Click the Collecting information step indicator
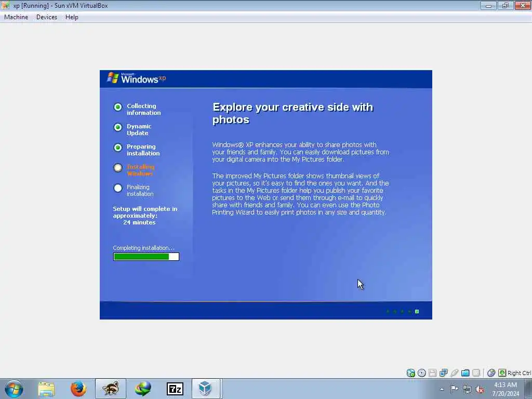Image resolution: width=532 pixels, height=399 pixels. pyautogui.click(x=137, y=109)
